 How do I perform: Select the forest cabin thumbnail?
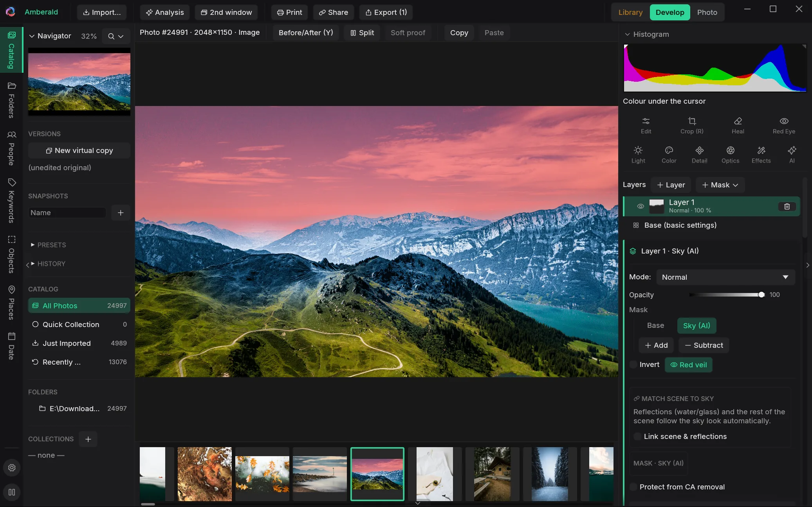coord(492,474)
